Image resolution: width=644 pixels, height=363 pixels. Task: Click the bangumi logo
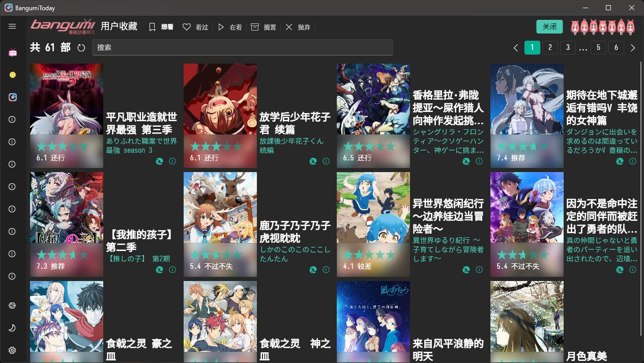tap(63, 26)
